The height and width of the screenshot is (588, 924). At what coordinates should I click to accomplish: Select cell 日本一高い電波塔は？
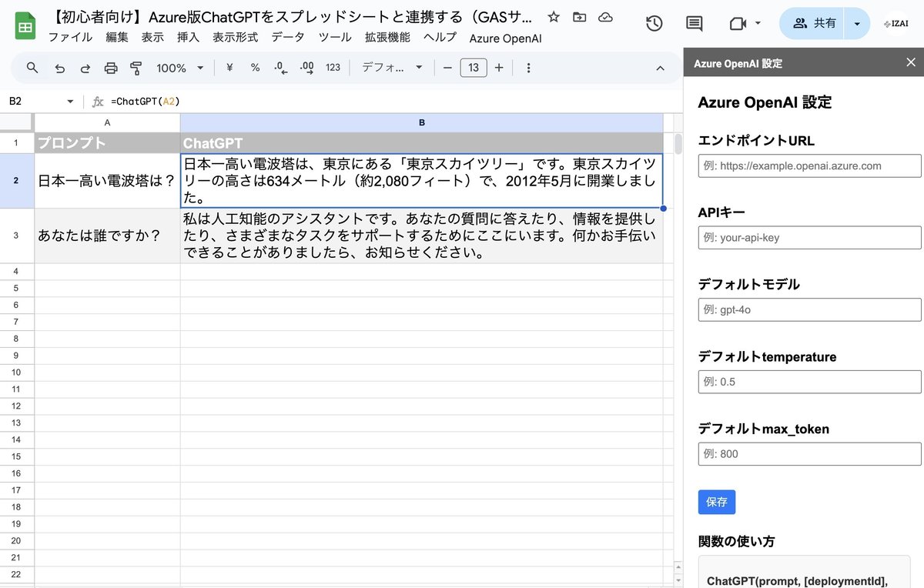[x=107, y=181]
